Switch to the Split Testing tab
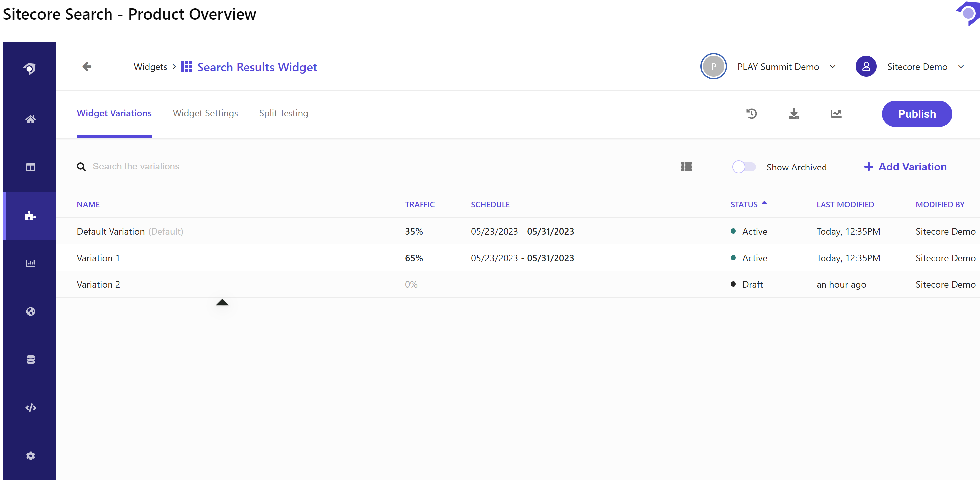 tap(284, 113)
